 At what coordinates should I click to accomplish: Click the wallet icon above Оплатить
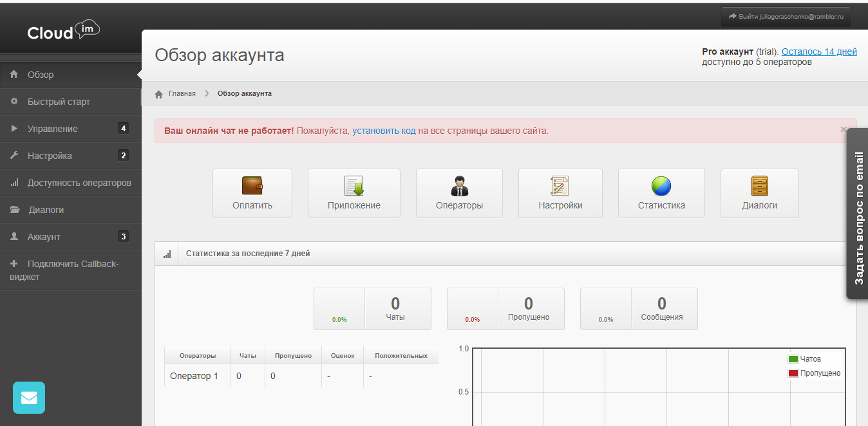click(x=252, y=186)
